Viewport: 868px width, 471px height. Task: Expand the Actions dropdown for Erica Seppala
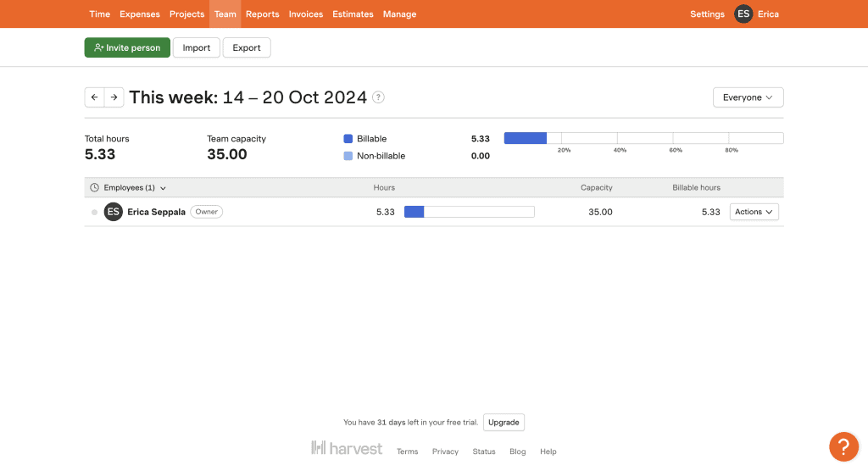(754, 212)
